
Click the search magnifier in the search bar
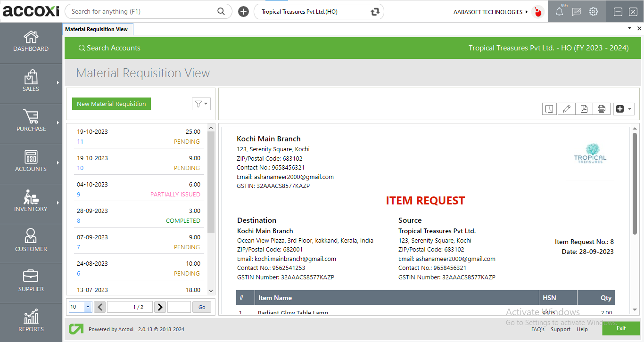(x=221, y=11)
